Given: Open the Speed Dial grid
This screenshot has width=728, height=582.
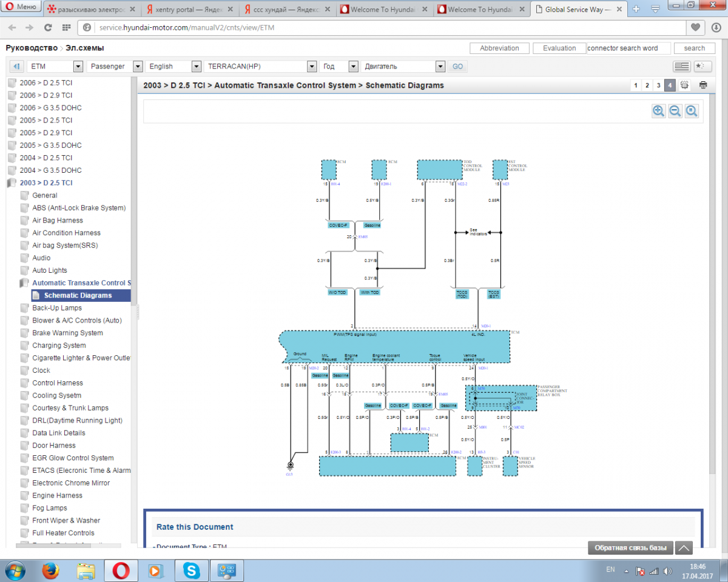Looking at the screenshot, I should [66, 28].
